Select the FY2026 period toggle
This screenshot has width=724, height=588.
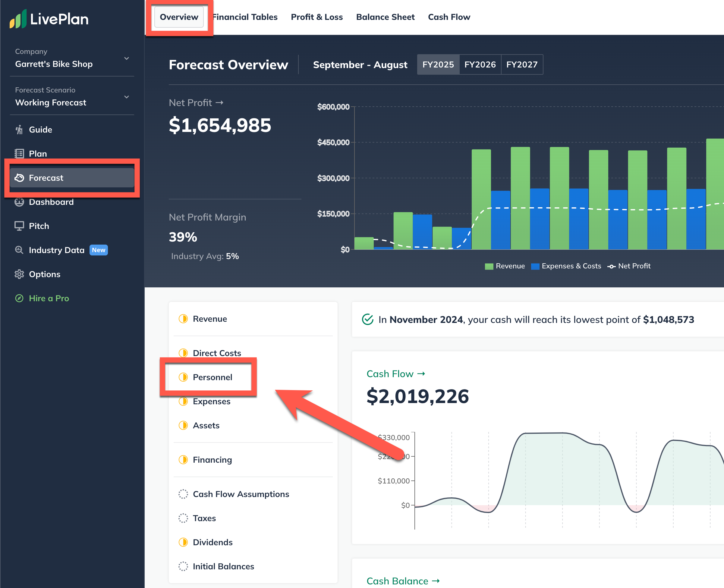(x=480, y=64)
